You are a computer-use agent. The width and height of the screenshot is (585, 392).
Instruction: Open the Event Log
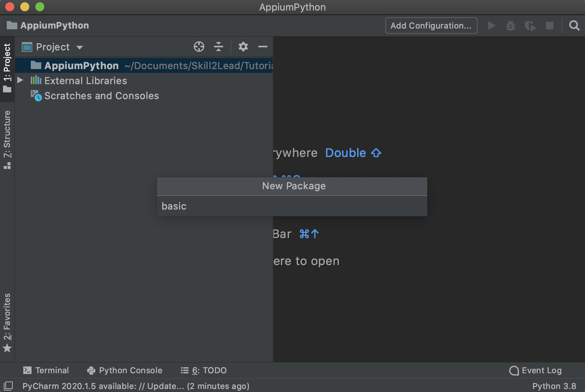(x=535, y=370)
